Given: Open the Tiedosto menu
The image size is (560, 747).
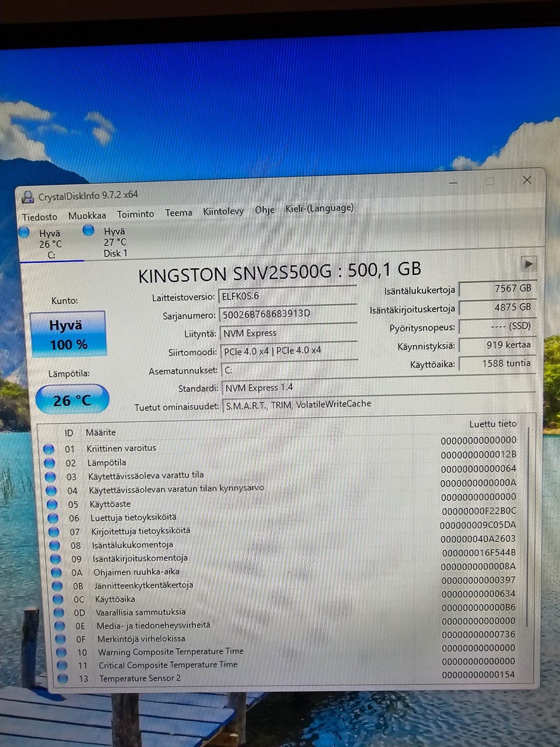Looking at the screenshot, I should [x=40, y=217].
